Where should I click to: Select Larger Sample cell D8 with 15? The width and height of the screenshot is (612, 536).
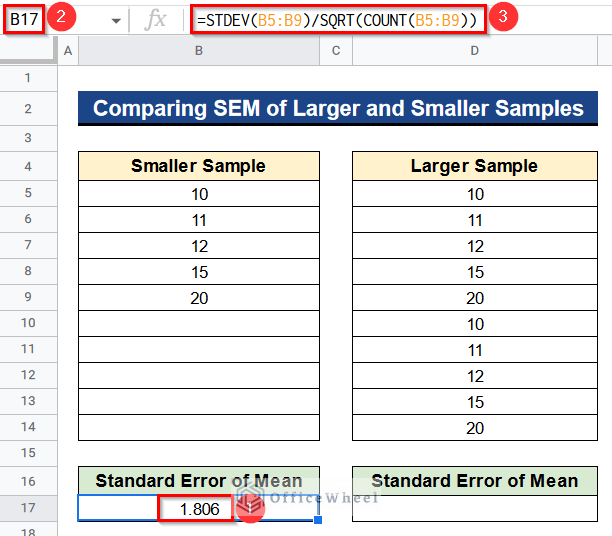point(475,272)
